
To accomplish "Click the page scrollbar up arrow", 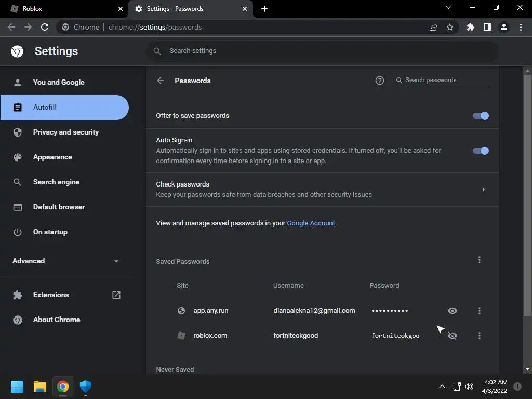I will 527,71.
